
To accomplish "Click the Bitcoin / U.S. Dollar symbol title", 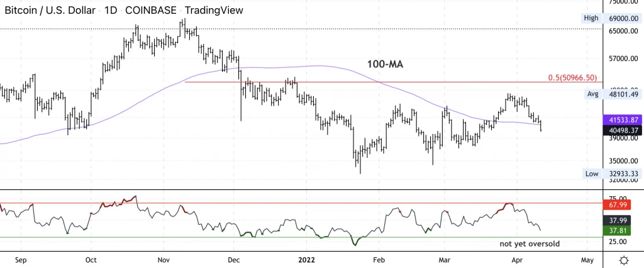I will click(50, 10).
